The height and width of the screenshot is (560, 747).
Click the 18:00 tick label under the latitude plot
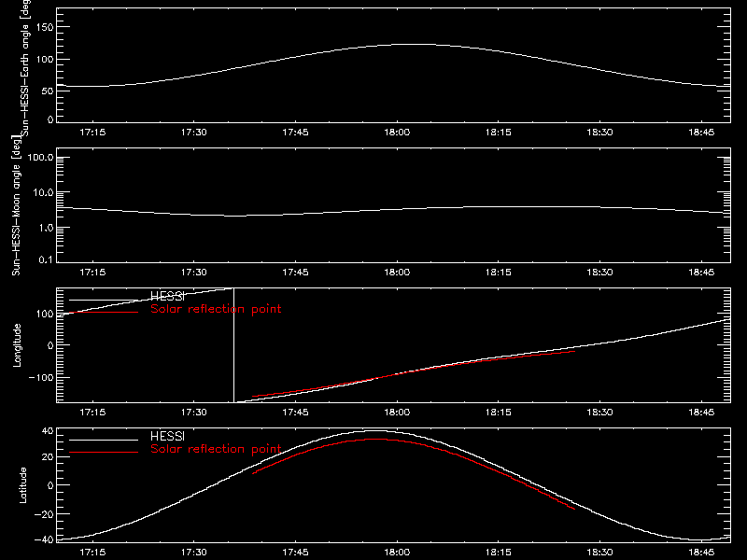[397, 553]
